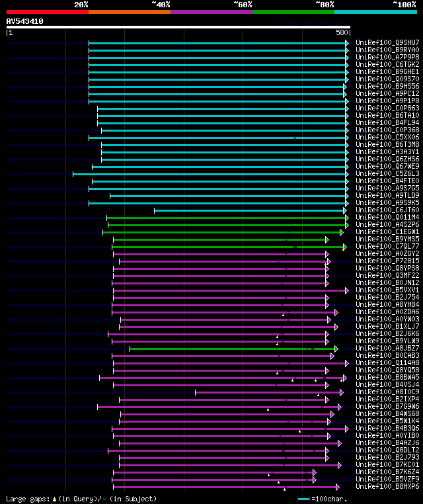Select the UniRef100_B9YMS5 label
423x504 pixels.
[x=387, y=239]
